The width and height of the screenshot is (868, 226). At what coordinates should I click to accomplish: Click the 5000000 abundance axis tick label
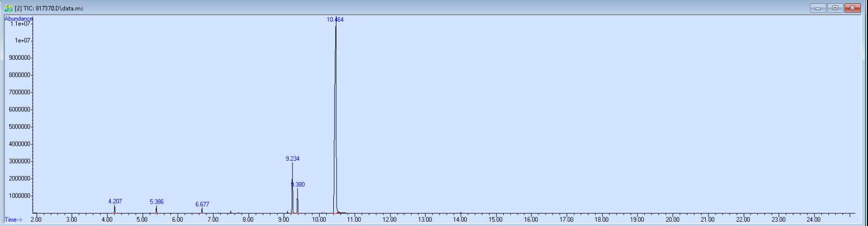click(x=19, y=127)
